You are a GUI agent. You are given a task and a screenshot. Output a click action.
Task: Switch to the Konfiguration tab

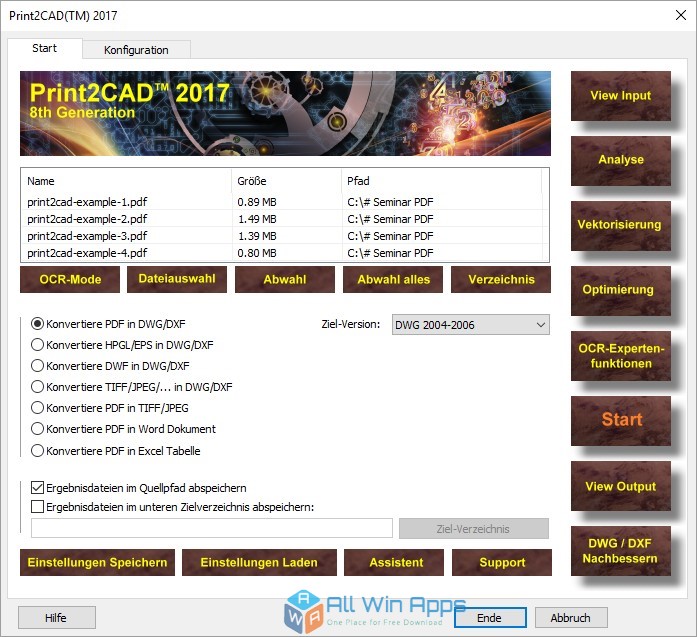click(x=136, y=50)
